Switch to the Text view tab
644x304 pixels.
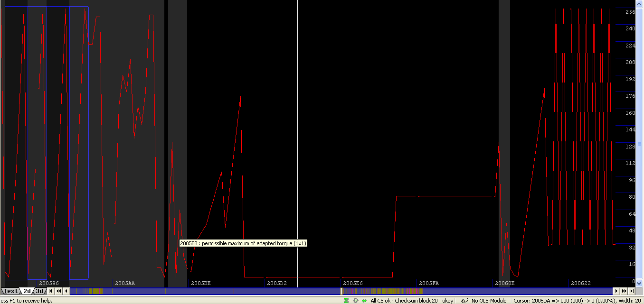click(x=10, y=291)
